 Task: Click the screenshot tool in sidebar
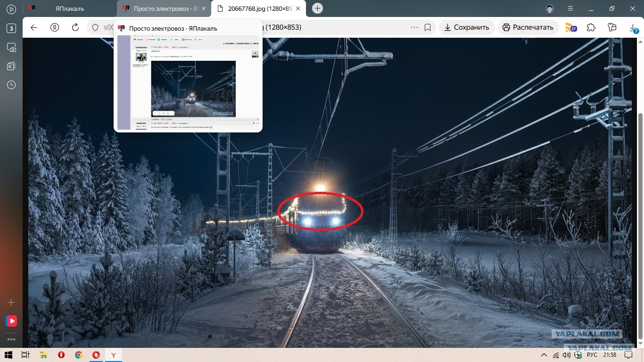[x=11, y=47]
